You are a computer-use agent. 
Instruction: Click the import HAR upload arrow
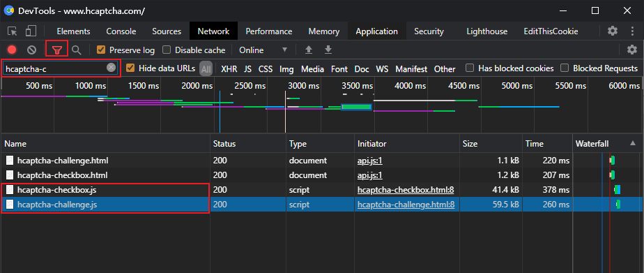(309, 50)
